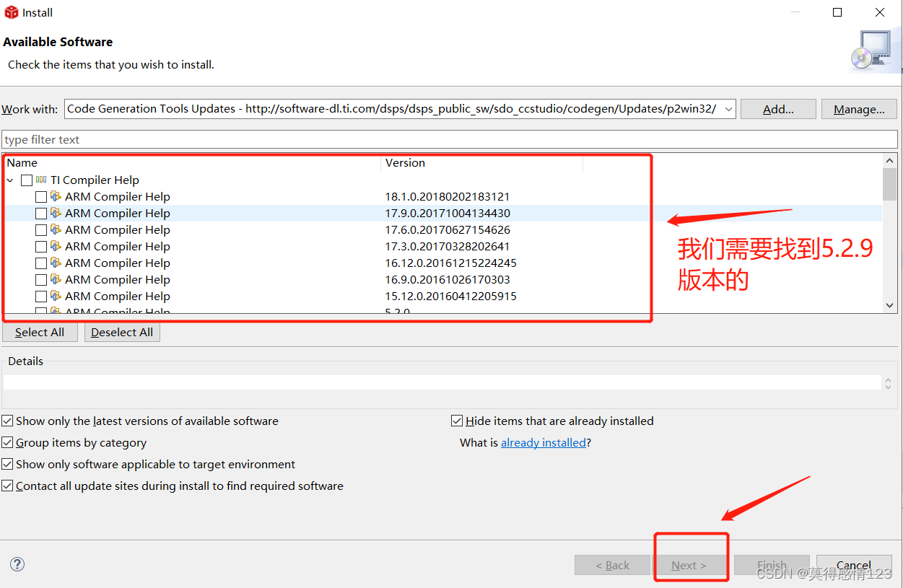Click the type filter text field
This screenshot has height=588, width=903.
tap(448, 139)
